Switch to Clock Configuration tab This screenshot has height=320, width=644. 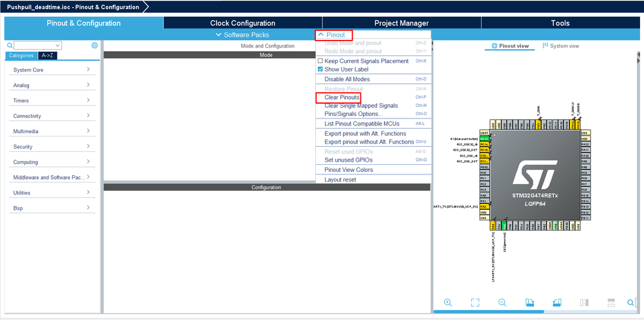point(243,23)
